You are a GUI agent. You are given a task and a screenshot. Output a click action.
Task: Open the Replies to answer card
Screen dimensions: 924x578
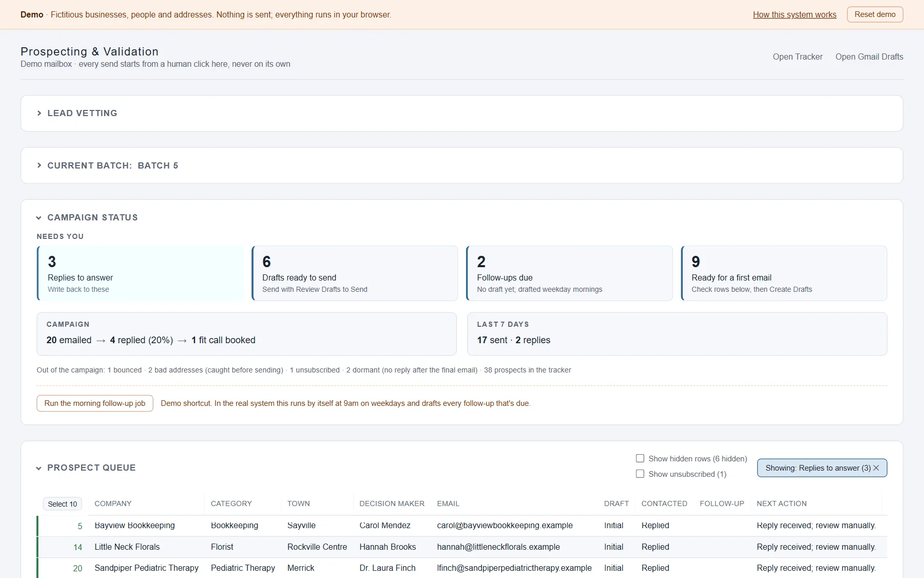click(x=140, y=273)
